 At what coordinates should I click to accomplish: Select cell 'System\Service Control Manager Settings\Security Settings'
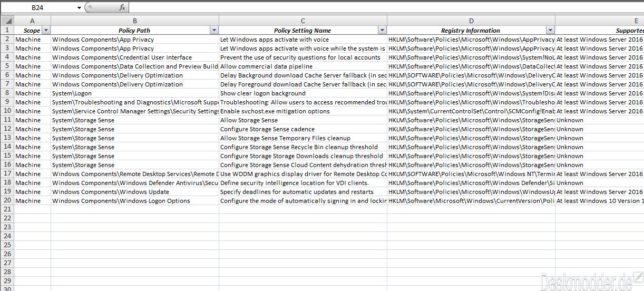(135, 111)
